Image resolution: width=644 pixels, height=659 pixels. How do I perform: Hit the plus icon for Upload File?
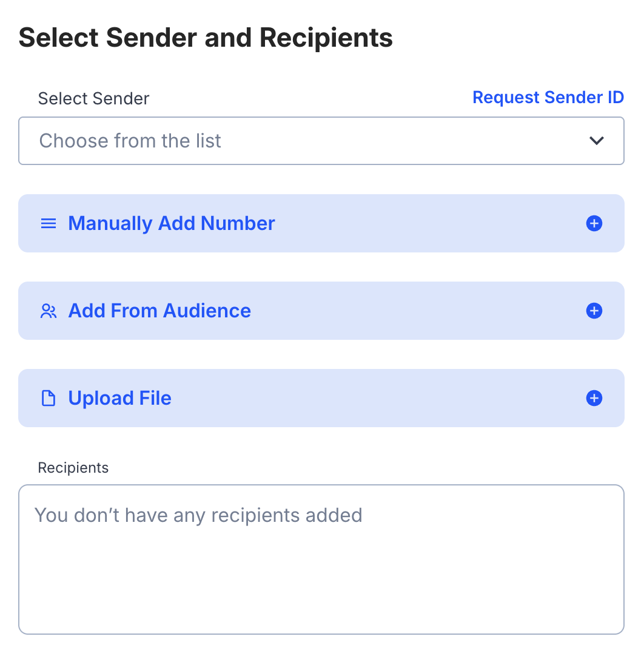pyautogui.click(x=594, y=398)
